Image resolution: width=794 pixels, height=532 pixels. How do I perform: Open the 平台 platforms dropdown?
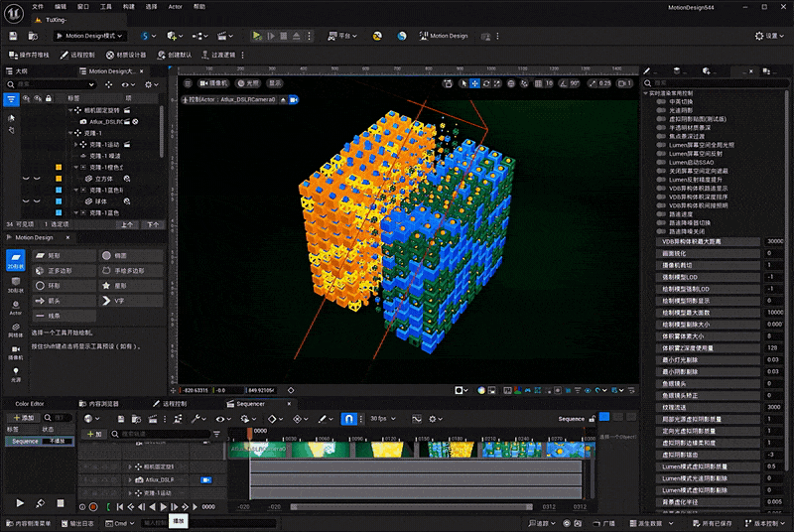click(x=342, y=36)
